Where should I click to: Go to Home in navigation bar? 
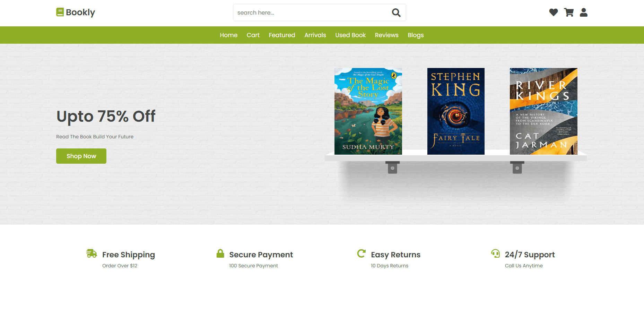pyautogui.click(x=229, y=35)
